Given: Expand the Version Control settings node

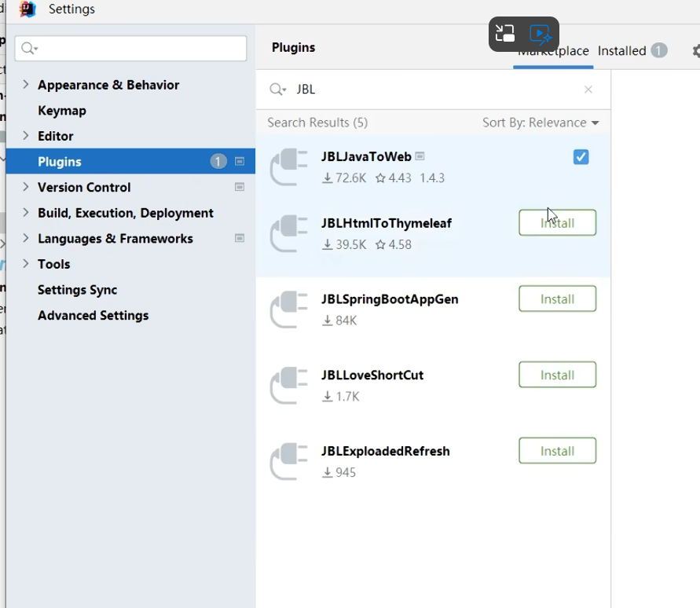Looking at the screenshot, I should 25,187.
